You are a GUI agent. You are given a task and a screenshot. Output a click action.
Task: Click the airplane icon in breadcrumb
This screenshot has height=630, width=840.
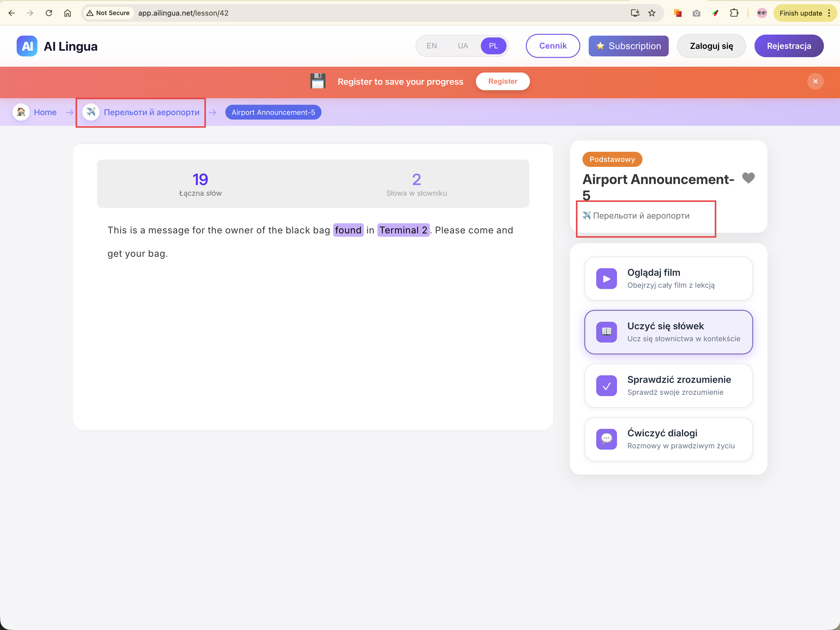tap(91, 112)
